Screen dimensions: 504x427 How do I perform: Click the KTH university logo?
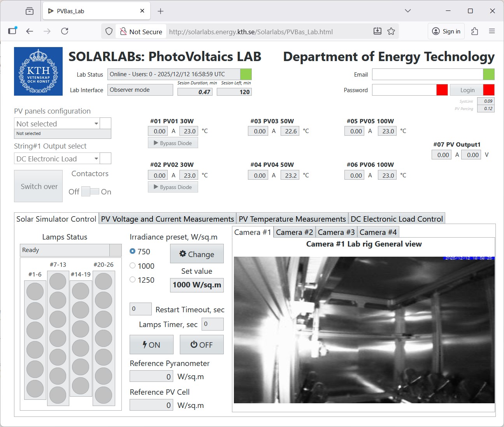pos(38,71)
